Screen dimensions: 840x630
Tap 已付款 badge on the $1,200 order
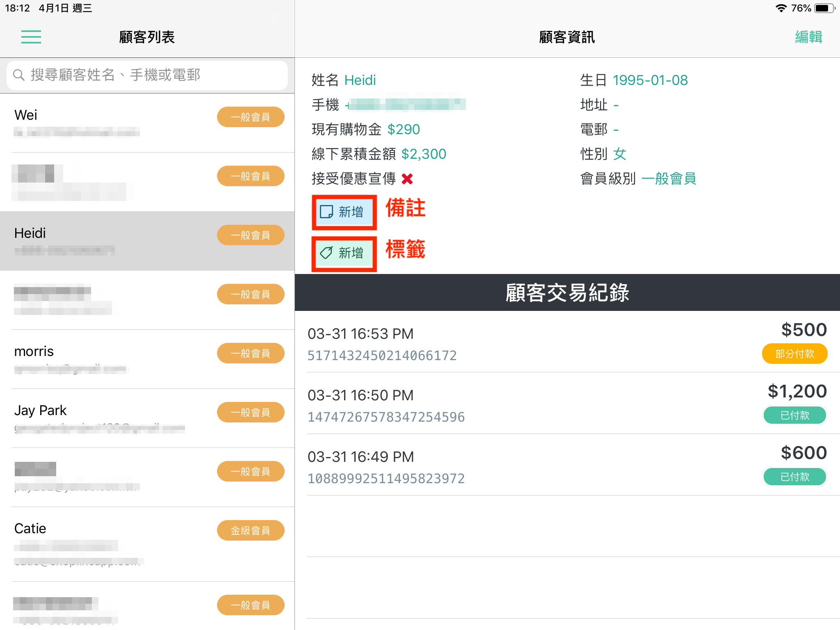[794, 415]
